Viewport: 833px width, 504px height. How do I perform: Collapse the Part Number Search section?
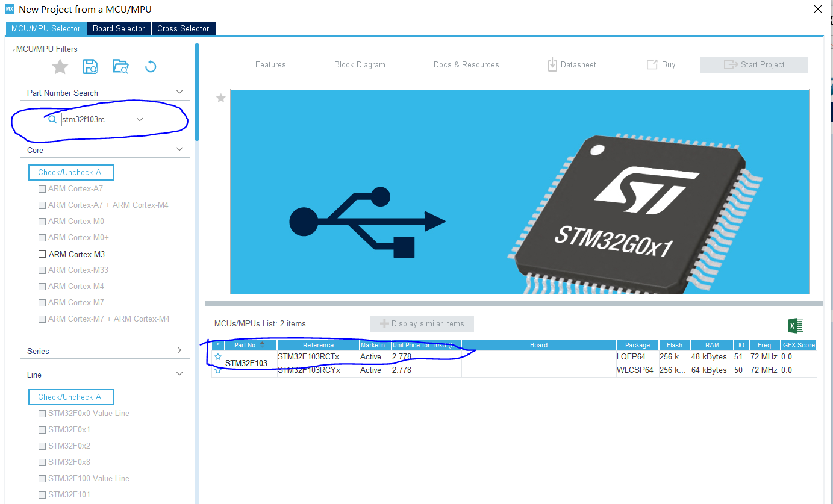click(179, 92)
